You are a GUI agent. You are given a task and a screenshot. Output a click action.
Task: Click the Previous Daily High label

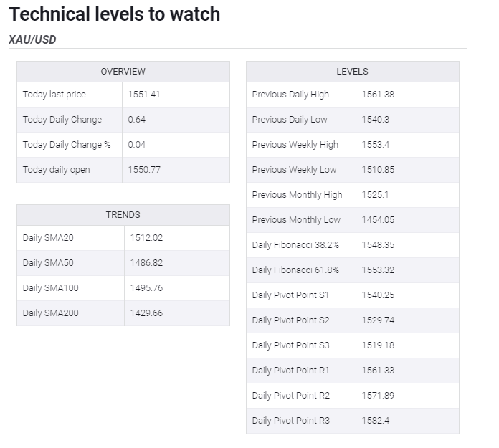[290, 95]
